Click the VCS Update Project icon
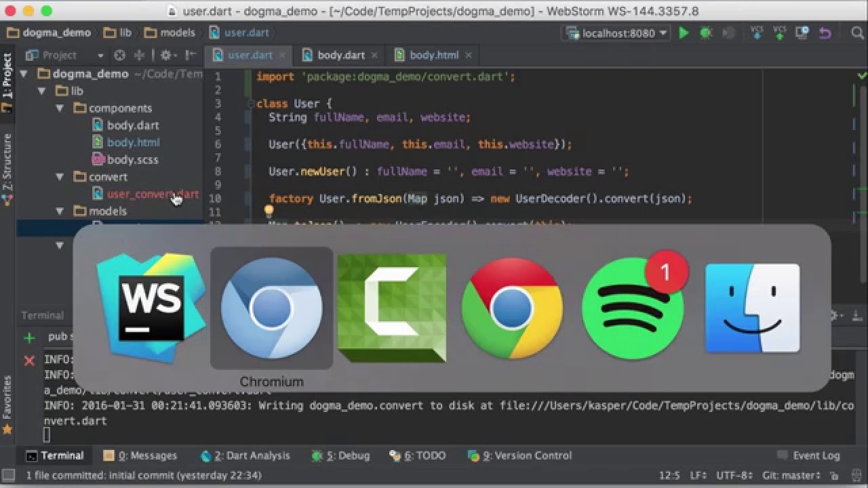This screenshot has height=488, width=868. (757, 33)
